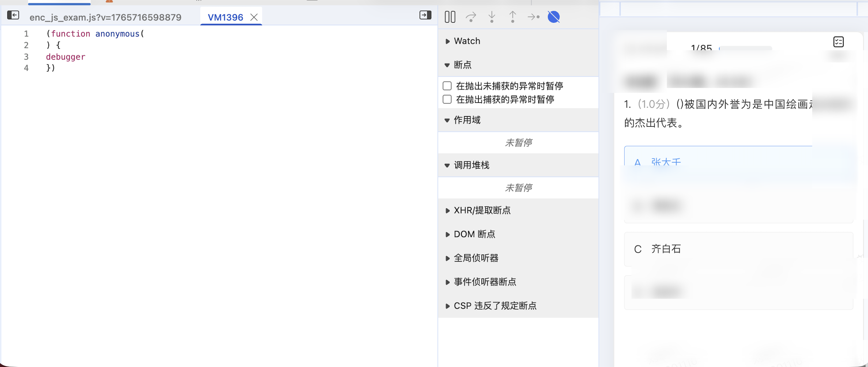Pause script execution
Image resolution: width=868 pixels, height=367 pixels.
(450, 17)
